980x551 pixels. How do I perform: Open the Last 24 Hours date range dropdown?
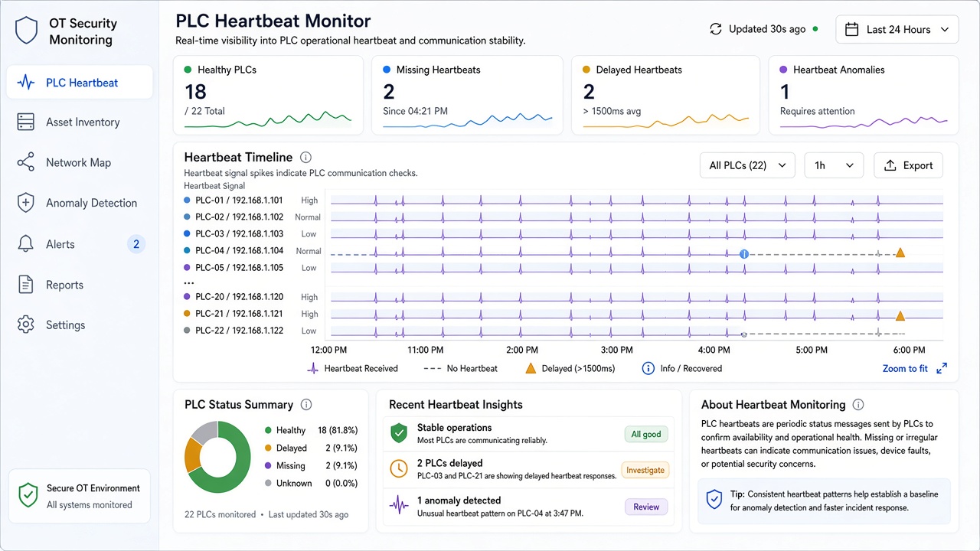(897, 30)
